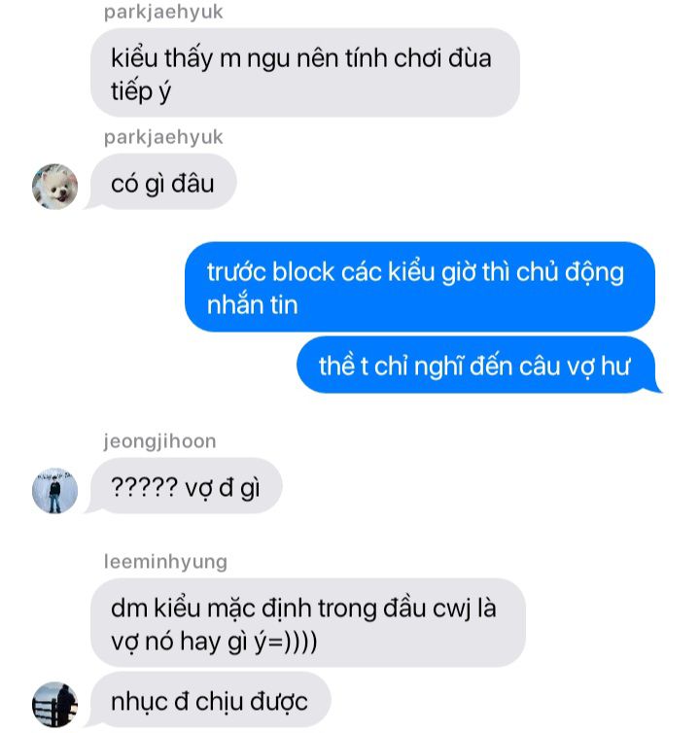700x733 pixels.
Task: Select the '????? vợ đ gì' bubble
Action: 186,486
